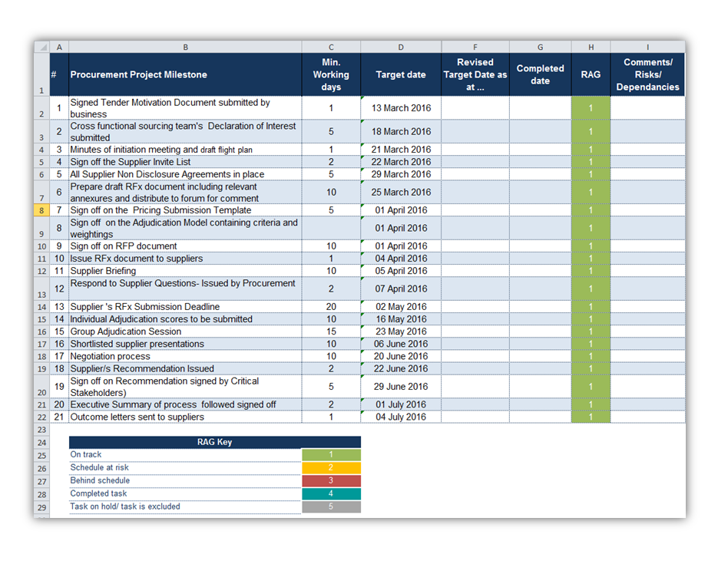Select cell 'Shortlisted supplier presentations'
This screenshot has width=728, height=564.
(185, 344)
